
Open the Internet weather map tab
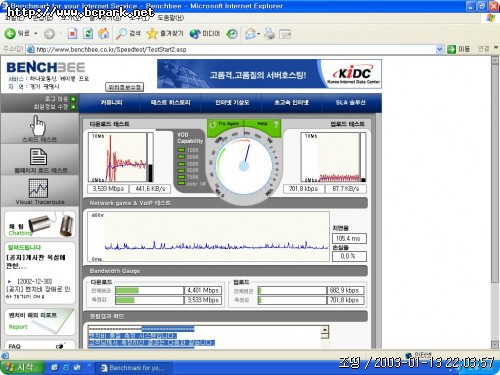(232, 103)
